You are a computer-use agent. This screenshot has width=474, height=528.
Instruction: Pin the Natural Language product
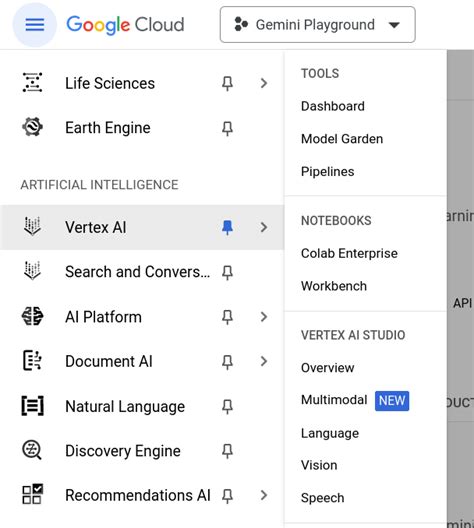pyautogui.click(x=228, y=406)
